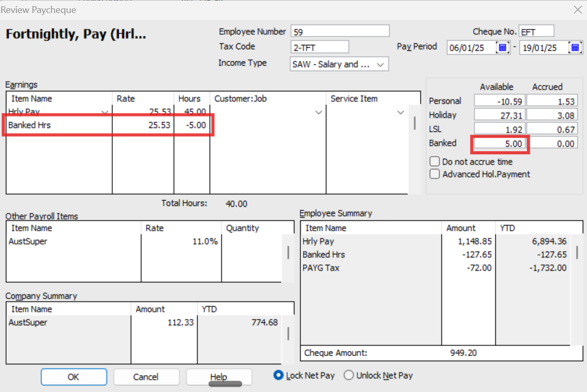This screenshot has width=587, height=392.
Task: Click the AustSuper rate 11.0%
Action: pos(205,242)
